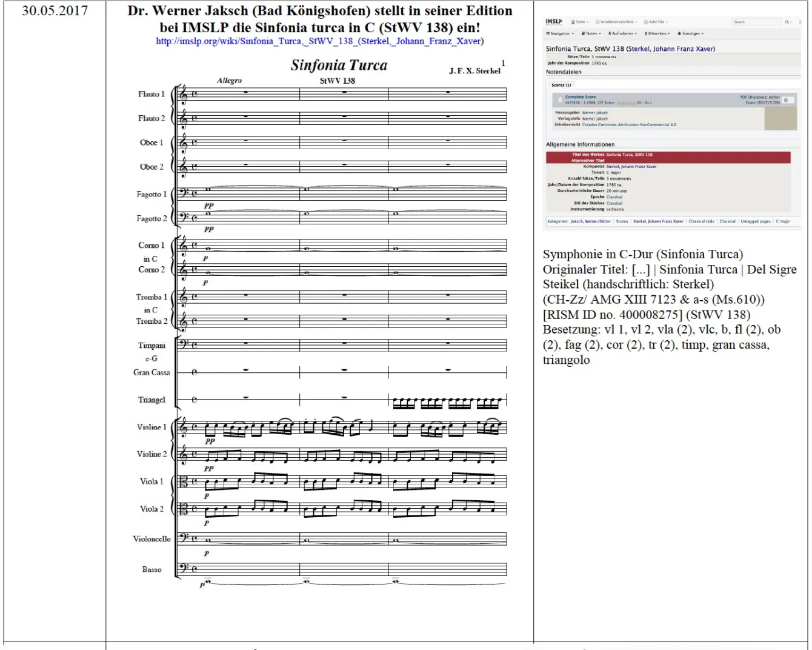Screen dimensions: 812x650
Task: Open the Inhaltsverzeichnis dropdown menu
Action: (616, 22)
